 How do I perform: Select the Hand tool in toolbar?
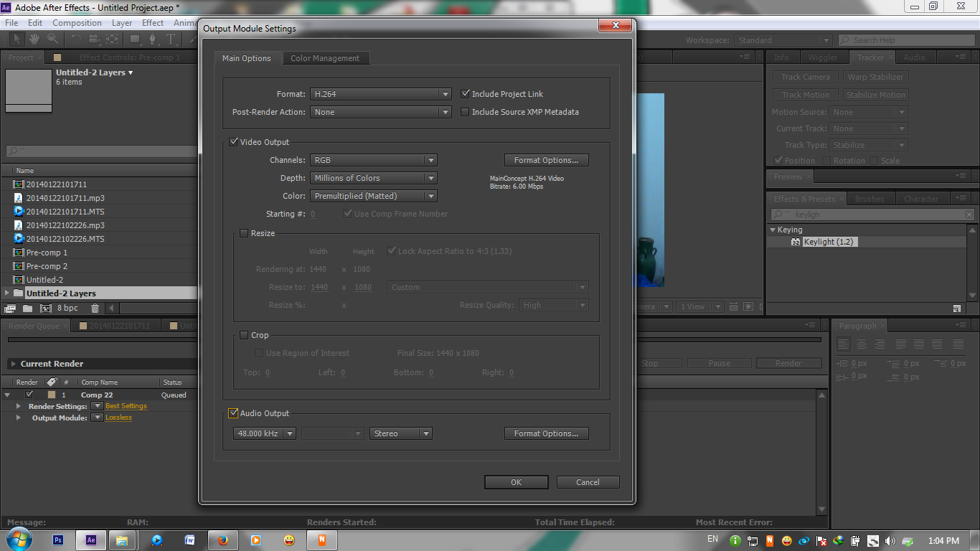[34, 39]
